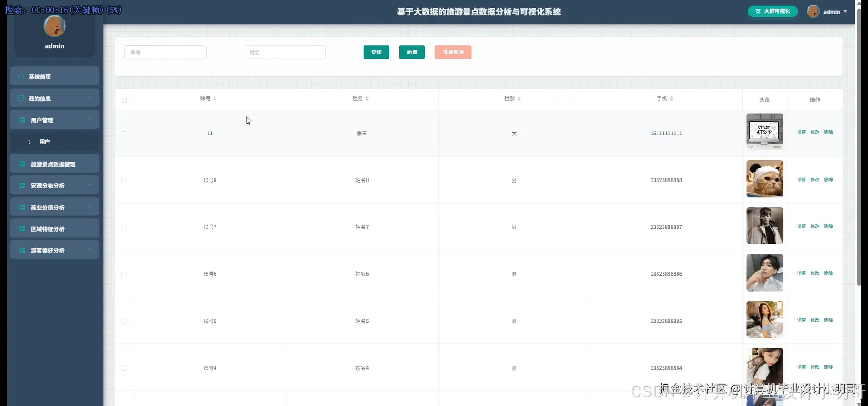Open 详情 for 姓名4

coord(801,367)
